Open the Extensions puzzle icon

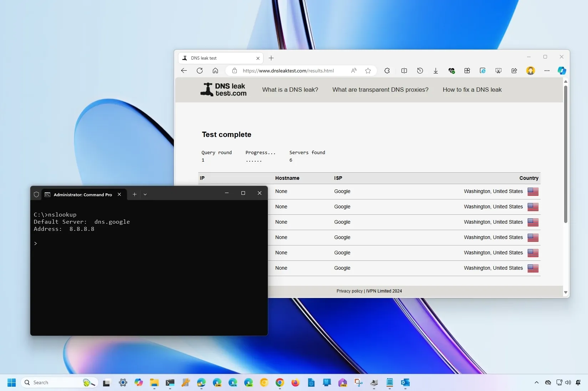pos(387,71)
